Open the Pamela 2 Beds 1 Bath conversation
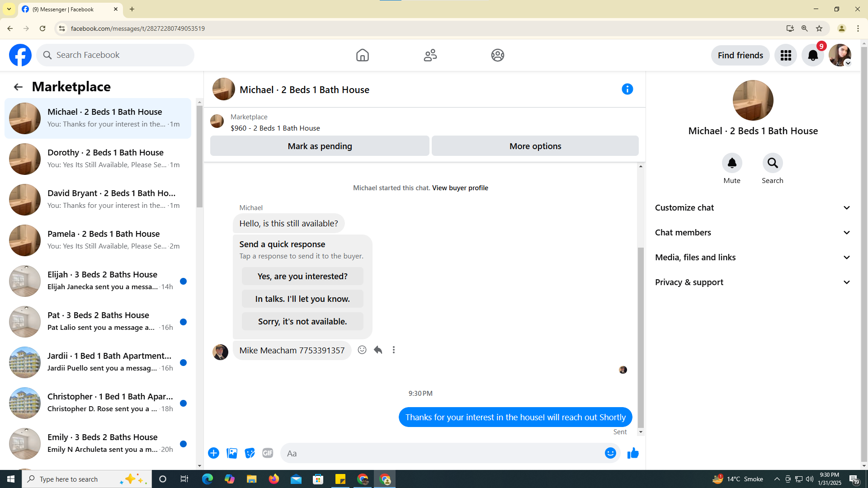This screenshot has height=488, width=868. [x=98, y=240]
